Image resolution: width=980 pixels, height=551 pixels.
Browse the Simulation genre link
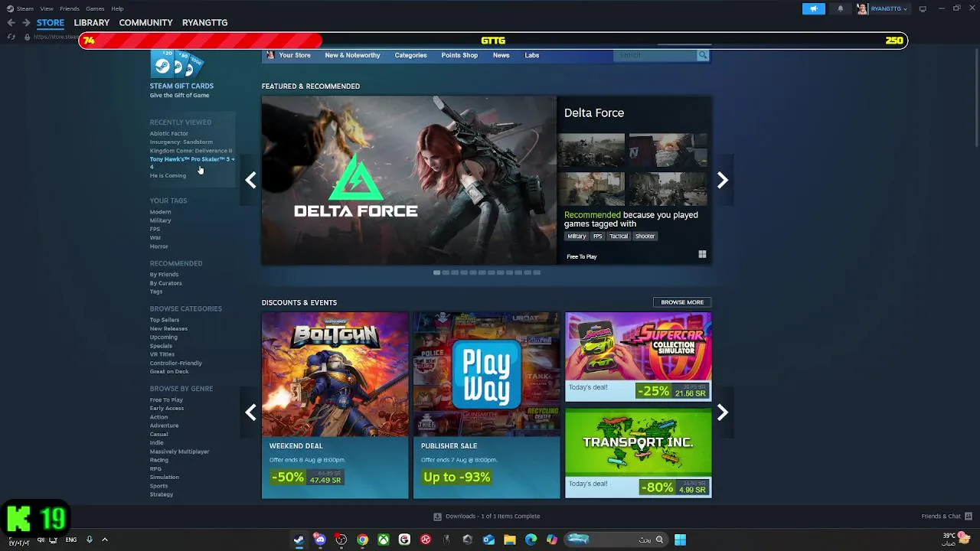tap(164, 477)
